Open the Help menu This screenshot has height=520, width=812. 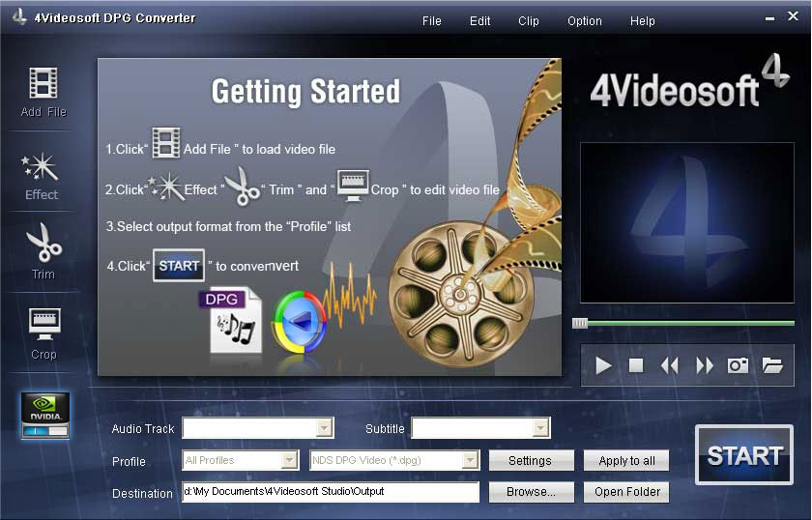tap(642, 21)
